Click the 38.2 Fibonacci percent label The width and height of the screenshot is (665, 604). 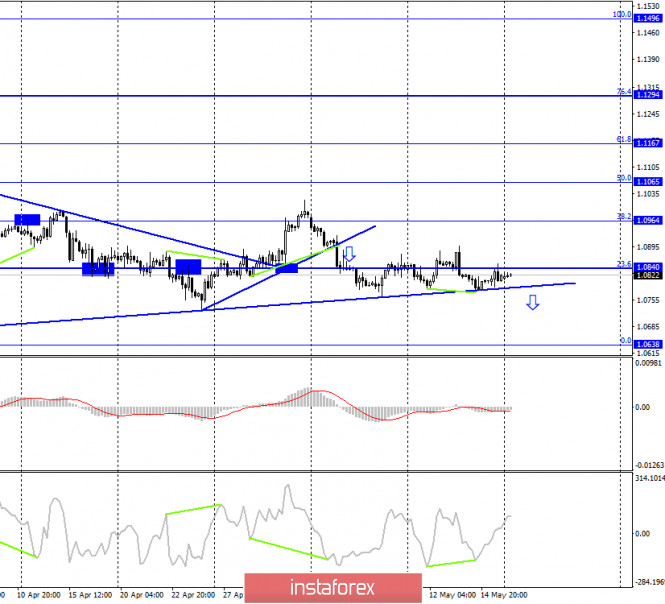coord(622,216)
